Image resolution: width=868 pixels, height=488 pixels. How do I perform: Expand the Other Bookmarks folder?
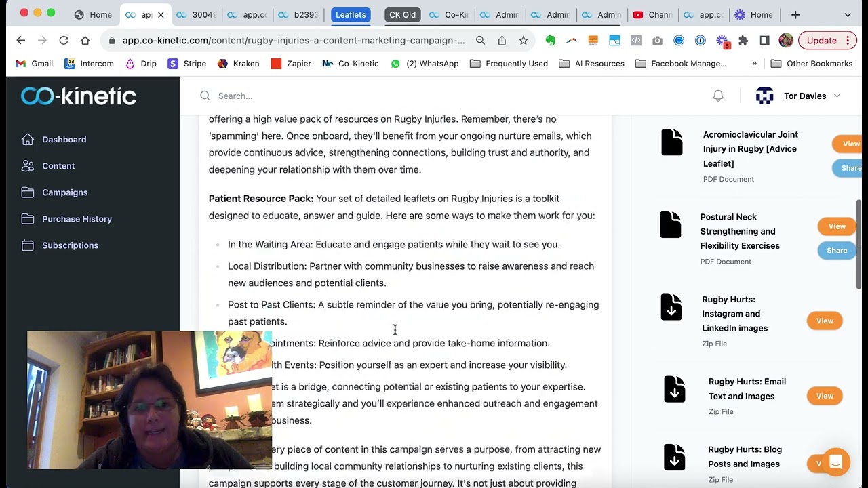click(x=812, y=64)
